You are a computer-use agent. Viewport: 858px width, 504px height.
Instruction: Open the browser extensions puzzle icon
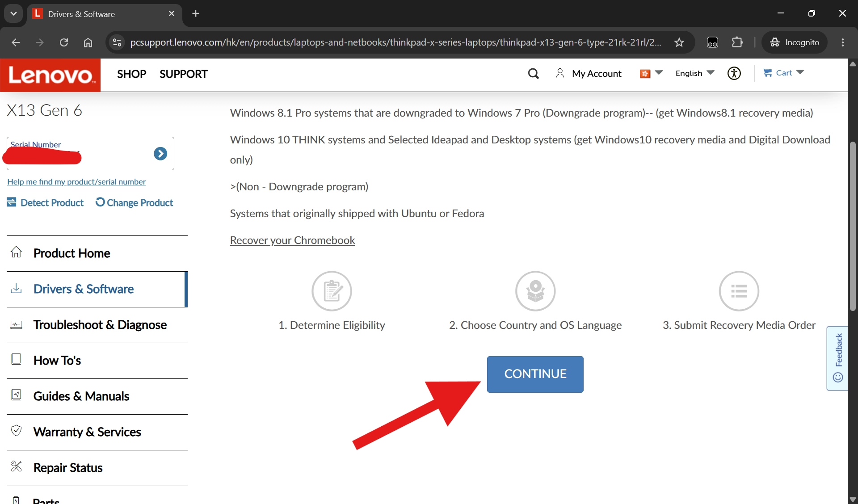737,42
